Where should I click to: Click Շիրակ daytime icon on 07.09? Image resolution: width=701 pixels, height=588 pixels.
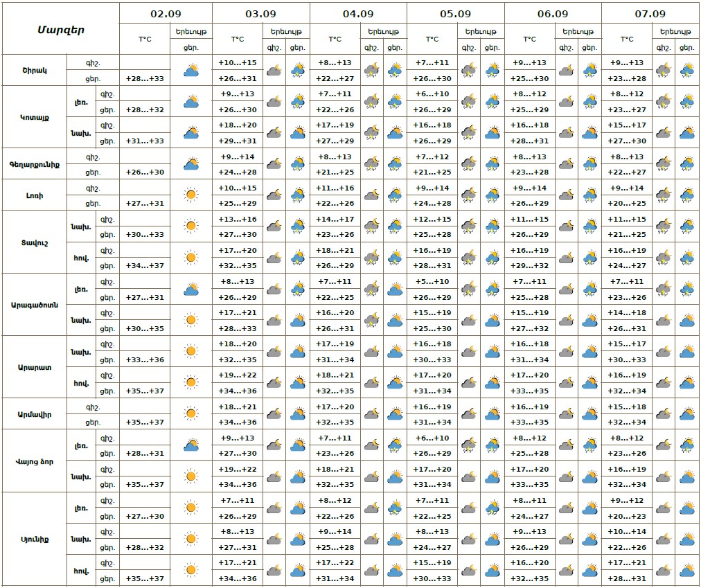pyautogui.click(x=687, y=70)
